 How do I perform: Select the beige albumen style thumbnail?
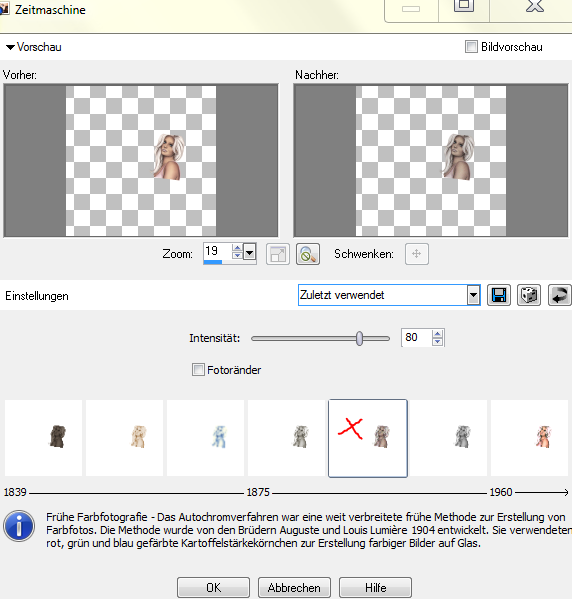(124, 438)
